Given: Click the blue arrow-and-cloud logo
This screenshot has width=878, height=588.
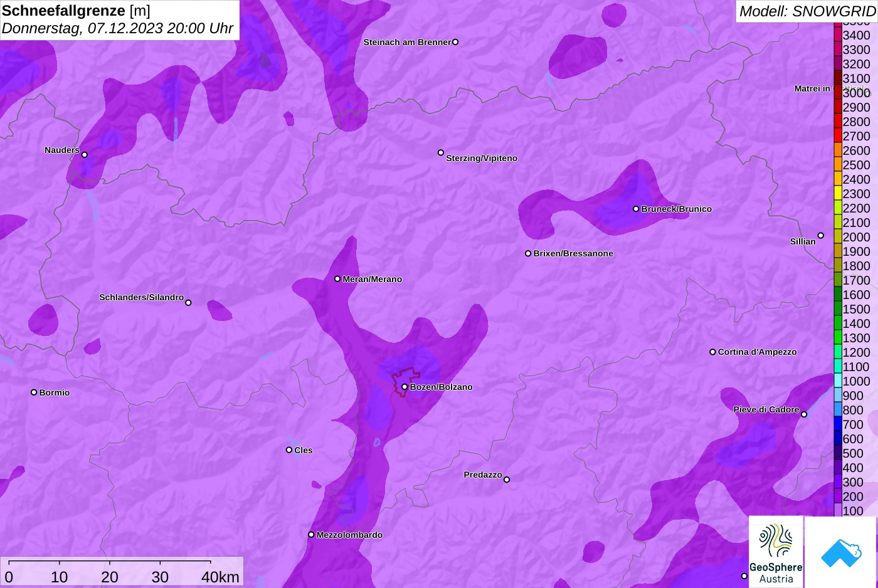Looking at the screenshot, I should (x=841, y=552).
